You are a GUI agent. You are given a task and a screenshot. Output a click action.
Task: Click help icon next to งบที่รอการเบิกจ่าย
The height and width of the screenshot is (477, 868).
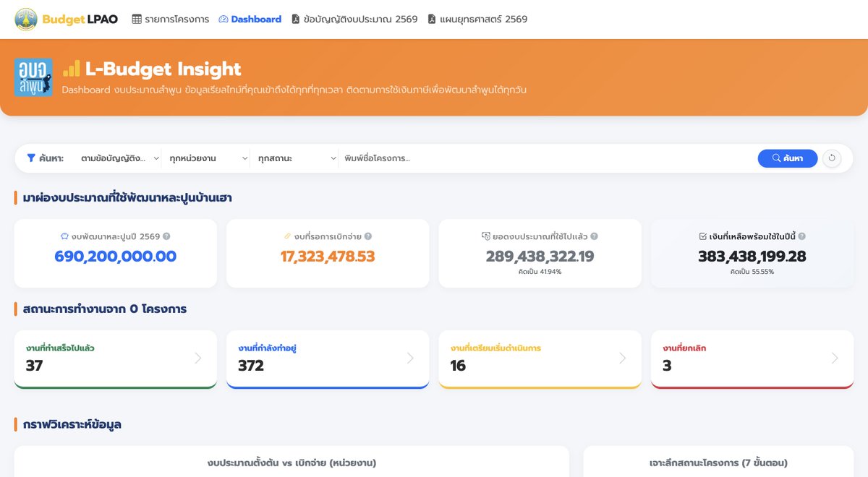coord(368,236)
